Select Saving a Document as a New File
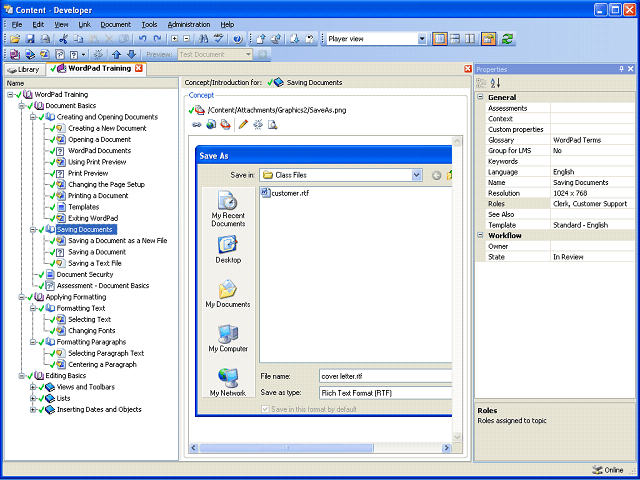Screen dimensions: 640x480 coord(118,241)
